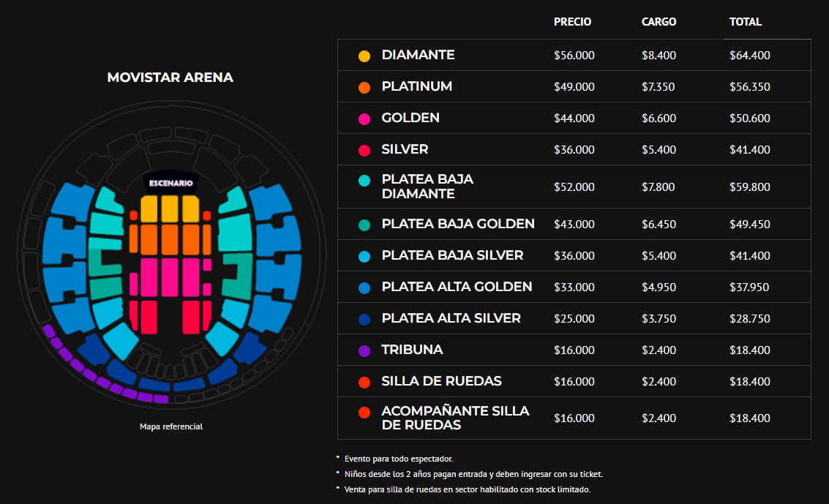
Task: Click the Mapa referencial caption
Action: click(x=170, y=426)
